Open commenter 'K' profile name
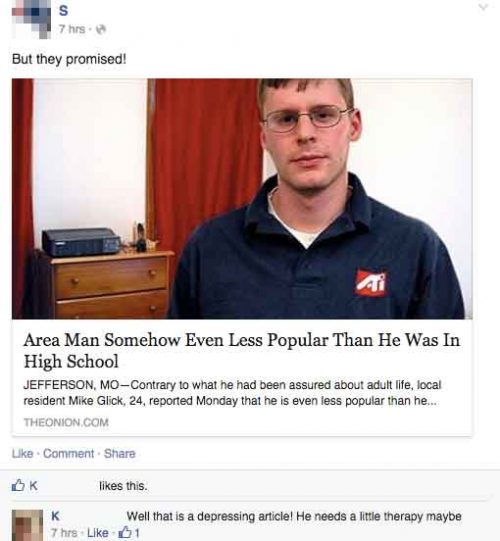Screen dimensions: 500x541 (x=55, y=516)
